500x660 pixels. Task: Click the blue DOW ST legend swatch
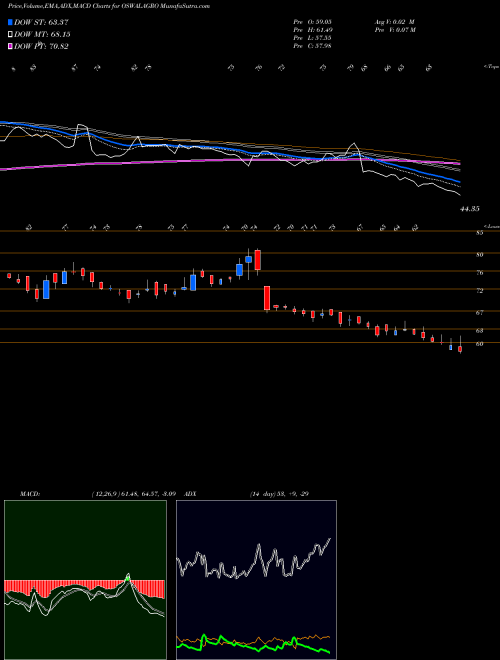pos(10,22)
